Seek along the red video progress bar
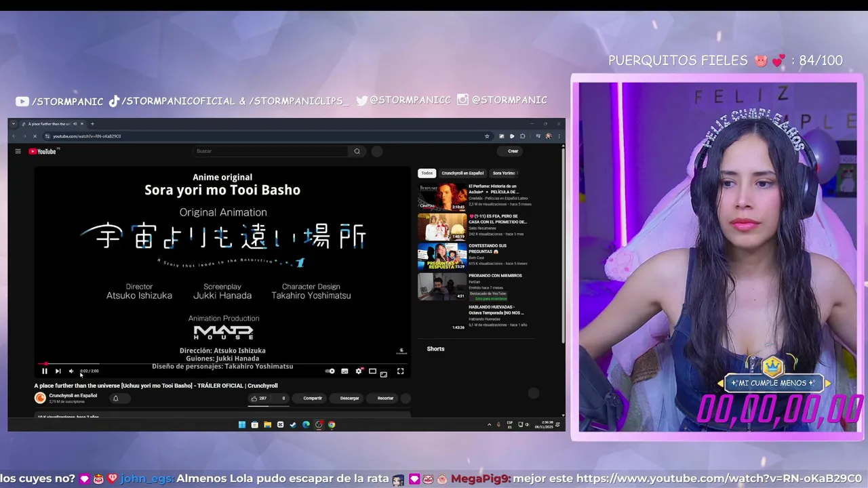 222,364
